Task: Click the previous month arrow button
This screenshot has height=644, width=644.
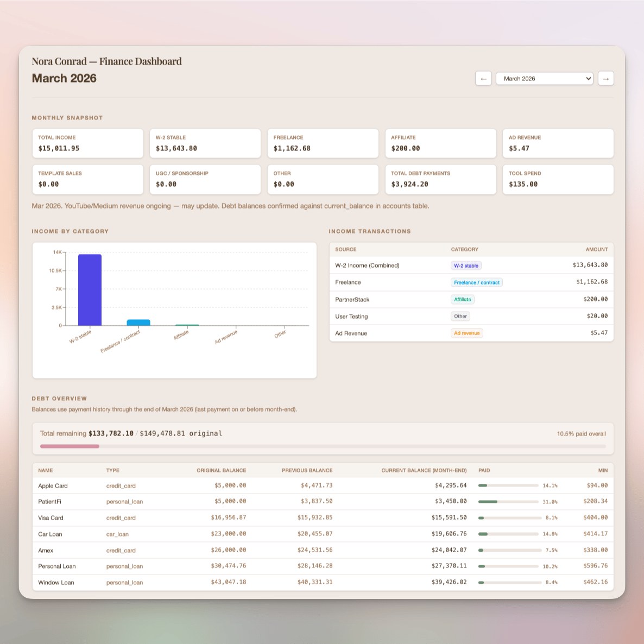Action: 483,79
